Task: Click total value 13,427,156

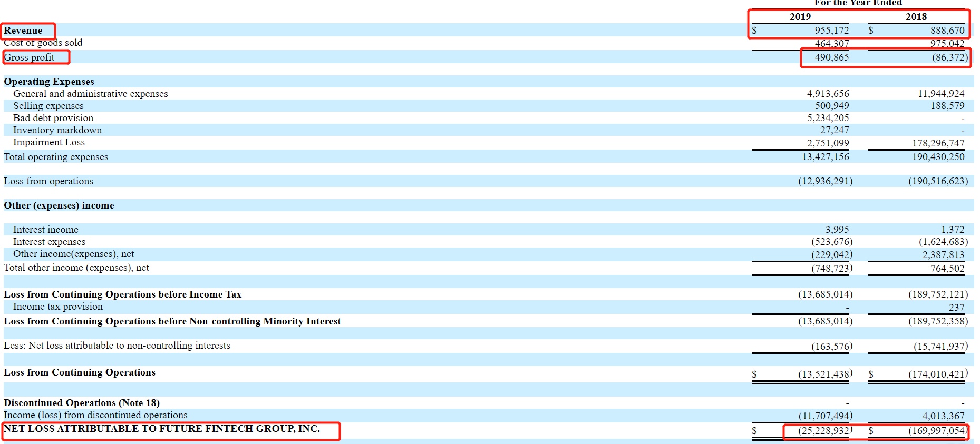Action: (826, 157)
